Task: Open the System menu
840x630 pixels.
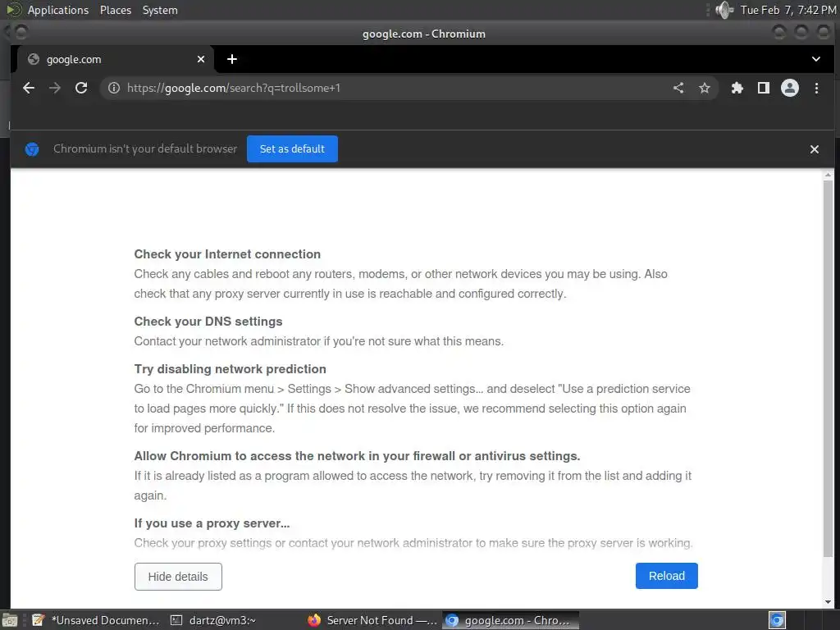Action: coord(160,10)
